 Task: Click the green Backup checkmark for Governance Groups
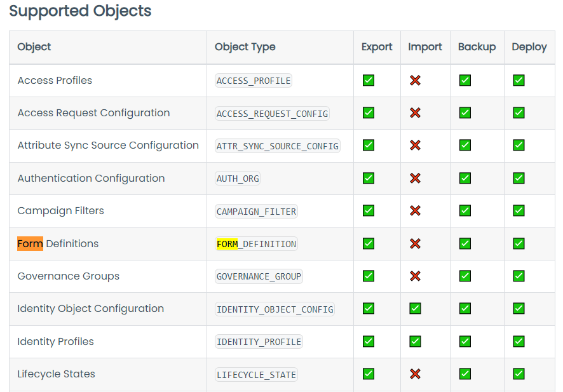pyautogui.click(x=465, y=276)
